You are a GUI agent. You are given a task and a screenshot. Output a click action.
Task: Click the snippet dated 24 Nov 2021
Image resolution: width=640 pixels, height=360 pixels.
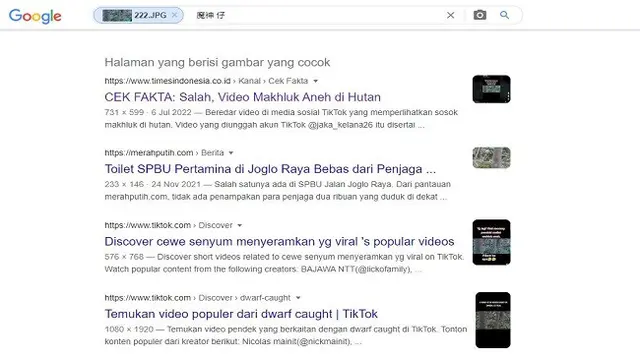pyautogui.click(x=278, y=190)
